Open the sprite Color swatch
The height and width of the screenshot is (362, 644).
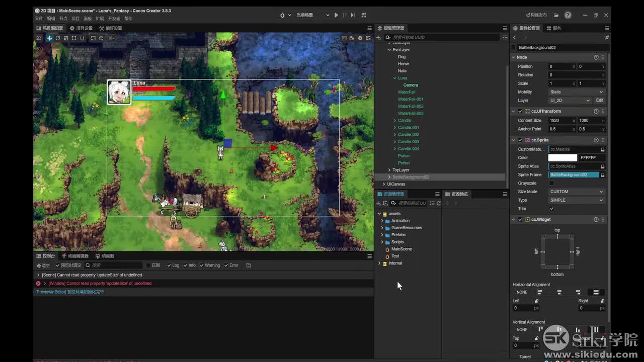click(x=562, y=158)
